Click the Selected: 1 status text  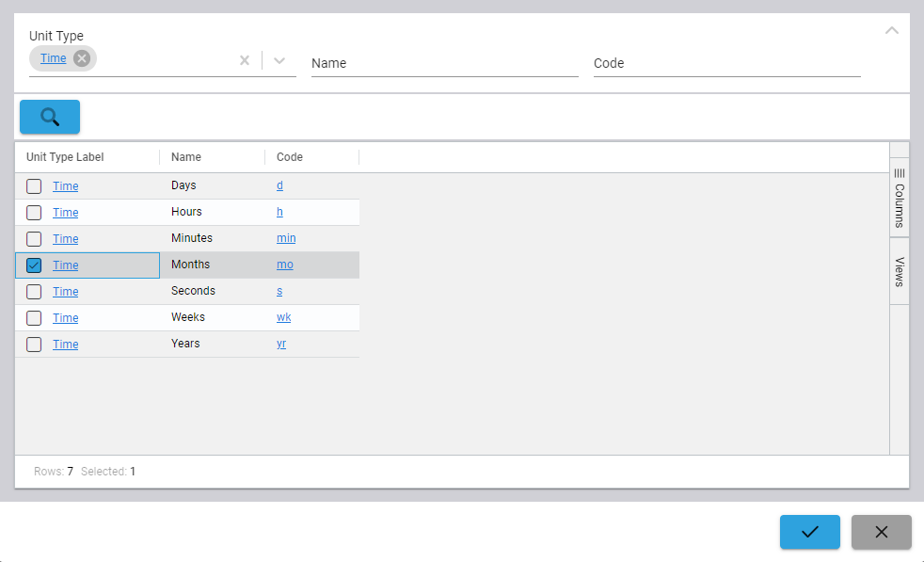pyautogui.click(x=108, y=472)
